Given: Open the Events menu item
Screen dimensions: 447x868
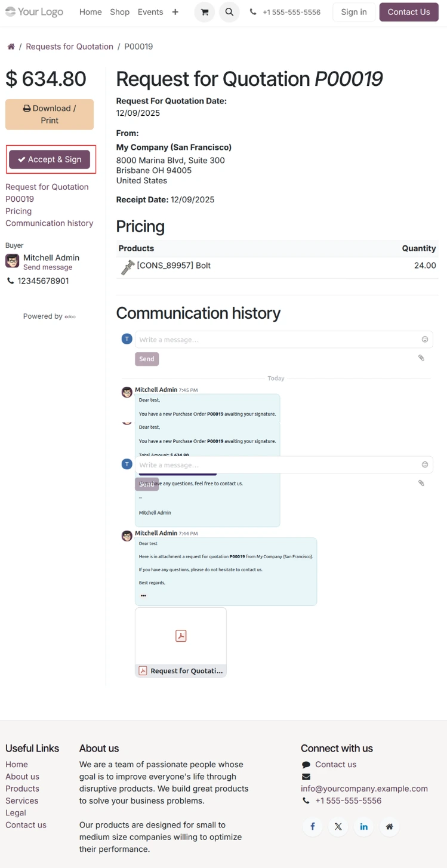Looking at the screenshot, I should tap(150, 12).
